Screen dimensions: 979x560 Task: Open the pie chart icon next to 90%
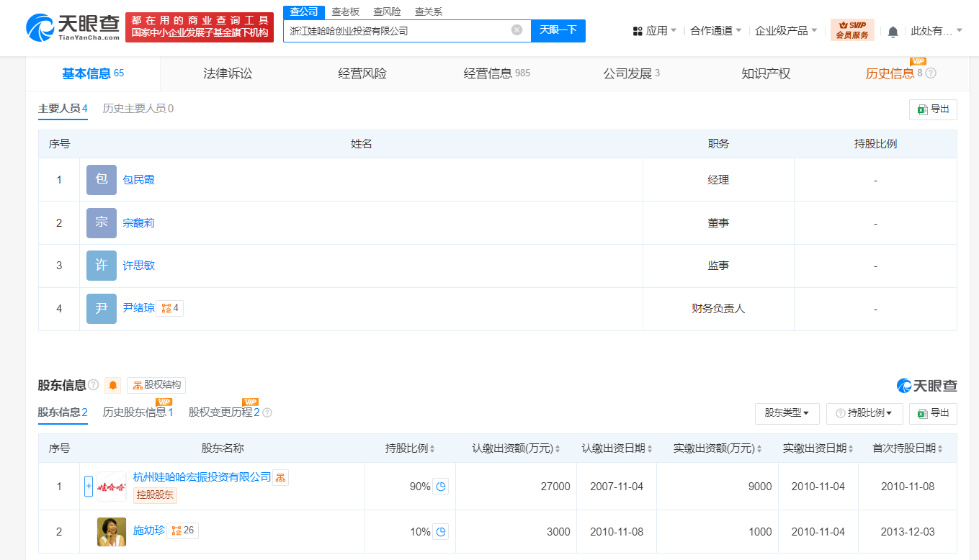(441, 487)
